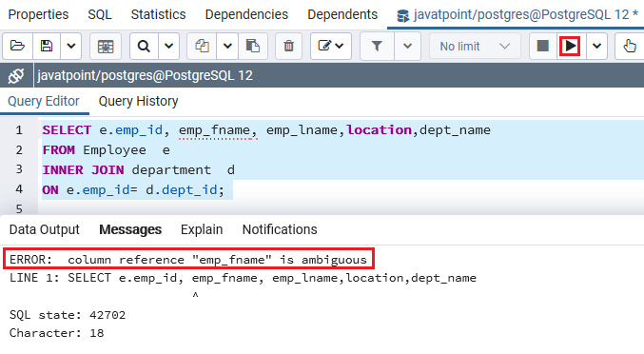Click editor gutter line number 3
The height and width of the screenshot is (354, 644).
tap(19, 169)
